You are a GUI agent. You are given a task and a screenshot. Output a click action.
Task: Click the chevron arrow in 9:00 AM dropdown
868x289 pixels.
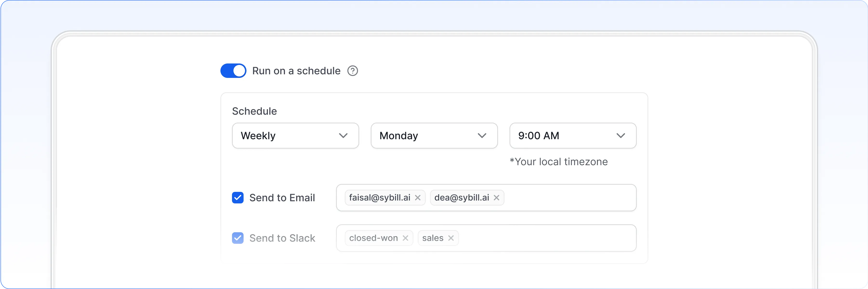(x=621, y=136)
